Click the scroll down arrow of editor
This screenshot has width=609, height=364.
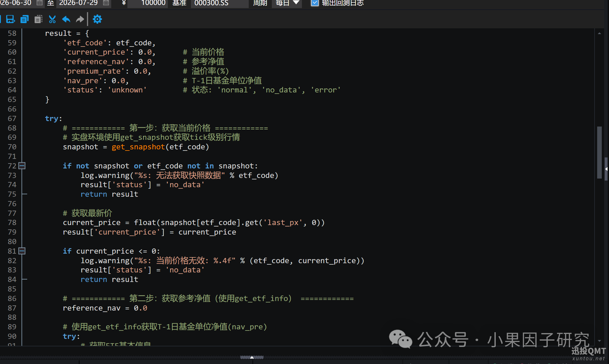pos(599,341)
